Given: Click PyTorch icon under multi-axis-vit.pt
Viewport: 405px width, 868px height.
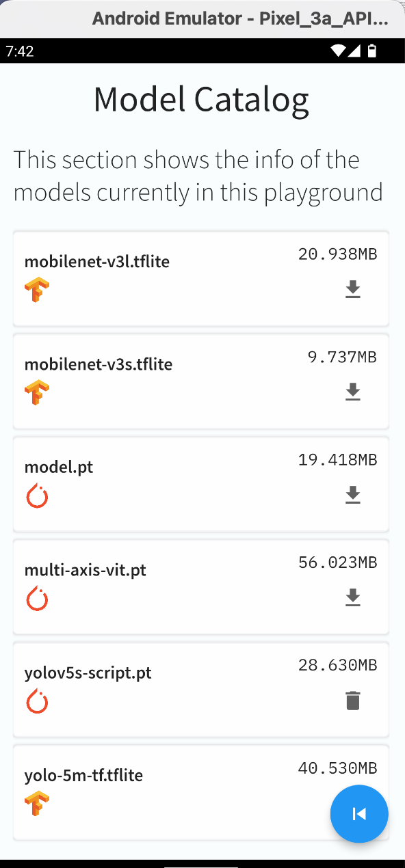Looking at the screenshot, I should [x=37, y=599].
